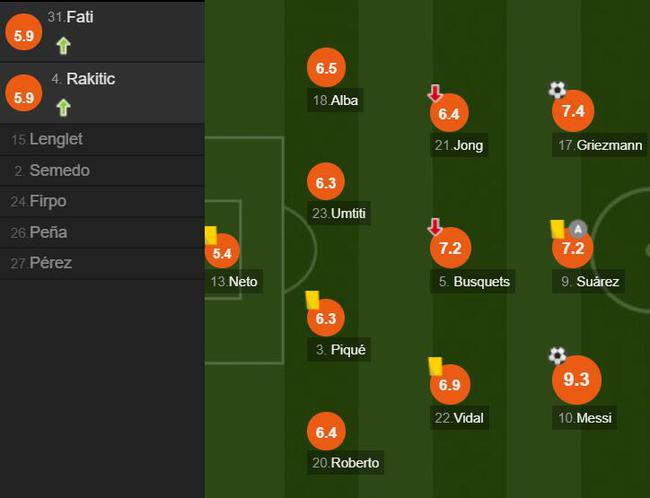Viewport: 650px width, 498px height.
Task: Select Semedo in the bench list
Action: [59, 171]
